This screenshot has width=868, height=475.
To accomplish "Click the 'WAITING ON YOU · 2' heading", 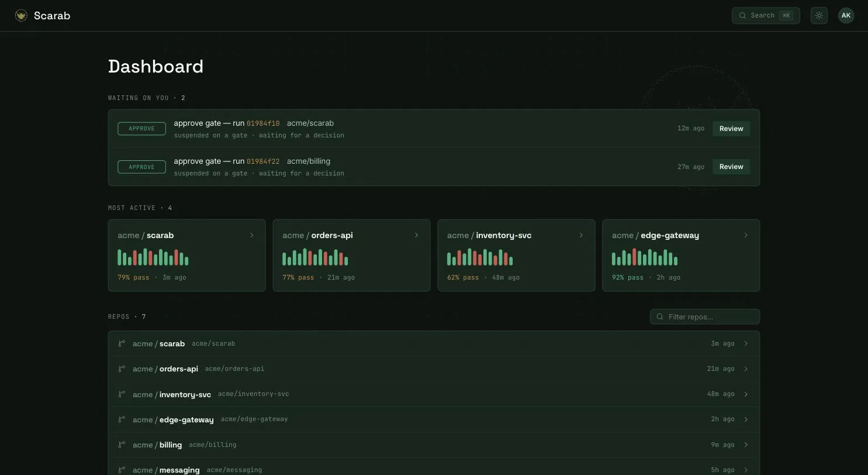I will tap(147, 98).
